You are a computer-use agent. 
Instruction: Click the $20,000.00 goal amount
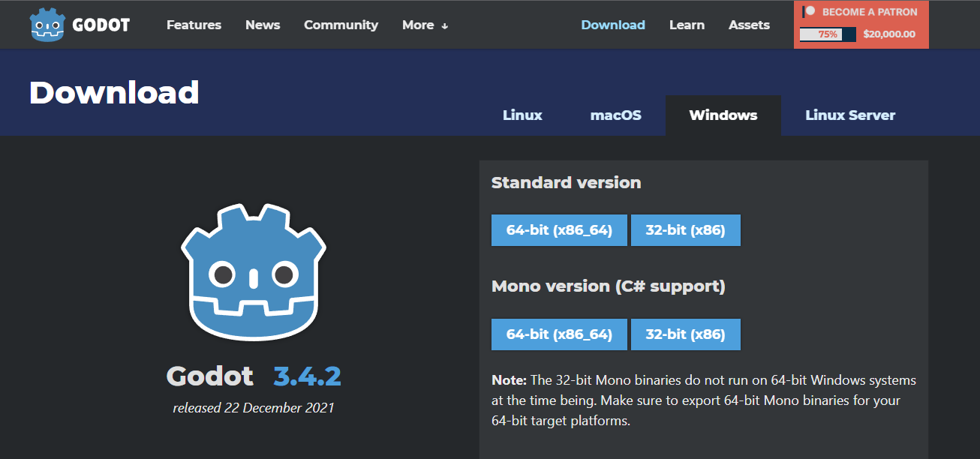[x=889, y=34]
